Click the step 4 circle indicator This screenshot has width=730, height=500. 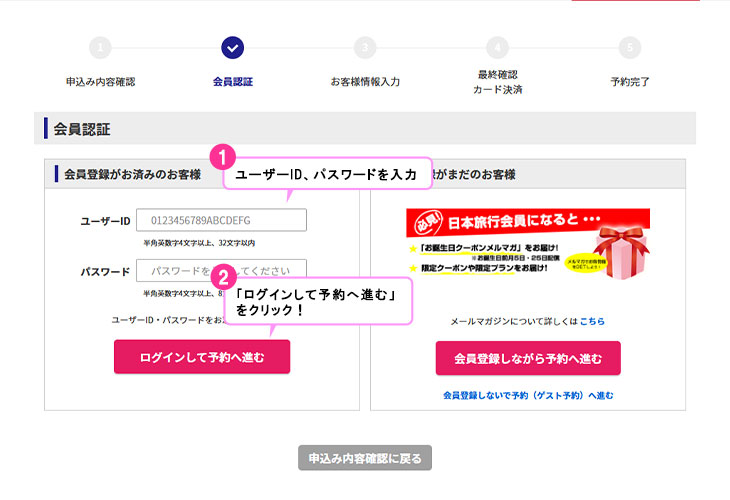coord(497,48)
